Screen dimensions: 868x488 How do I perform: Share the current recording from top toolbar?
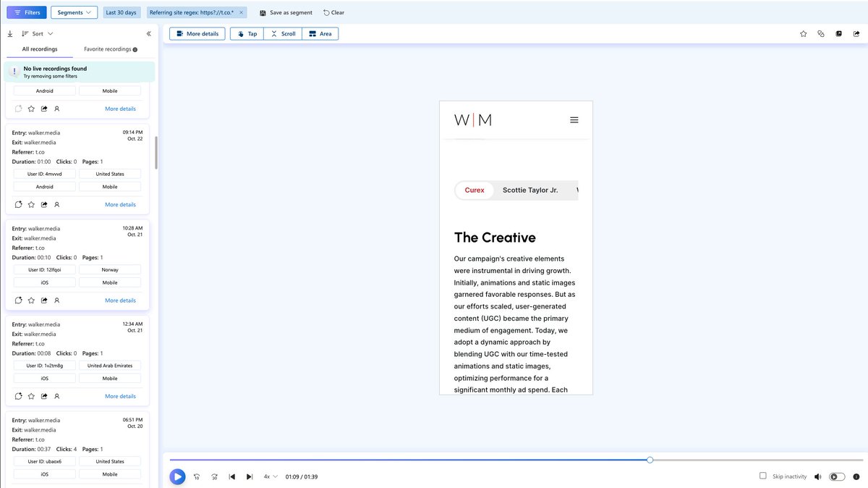point(856,33)
